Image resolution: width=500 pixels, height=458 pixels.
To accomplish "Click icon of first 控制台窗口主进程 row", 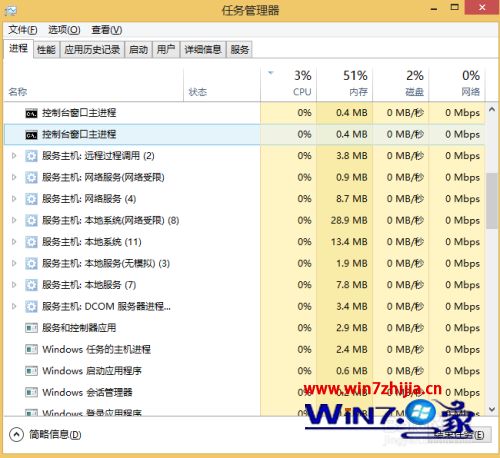I will [31, 113].
